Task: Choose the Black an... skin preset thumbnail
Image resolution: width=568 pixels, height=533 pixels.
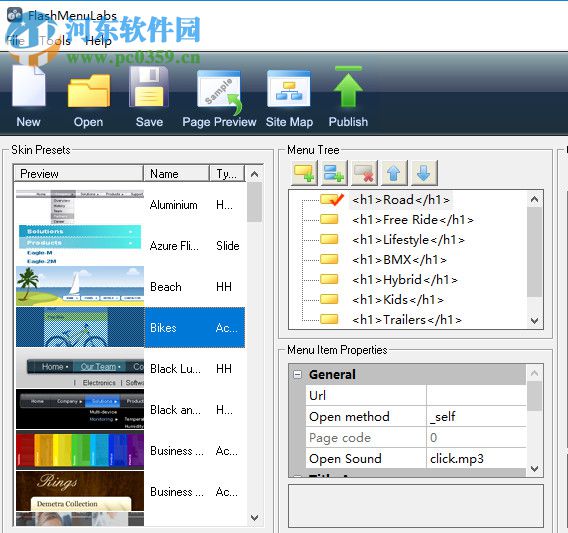Action: [x=80, y=409]
